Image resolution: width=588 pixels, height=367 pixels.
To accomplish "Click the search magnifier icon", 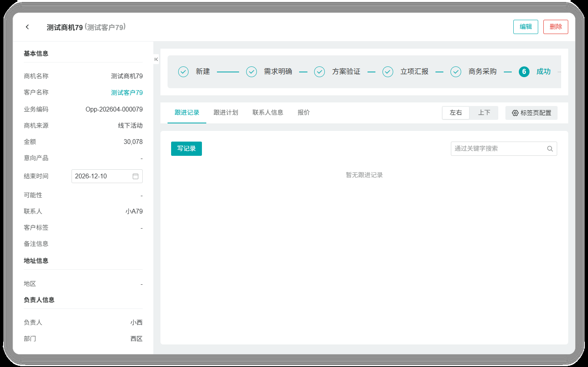I will click(x=550, y=149).
